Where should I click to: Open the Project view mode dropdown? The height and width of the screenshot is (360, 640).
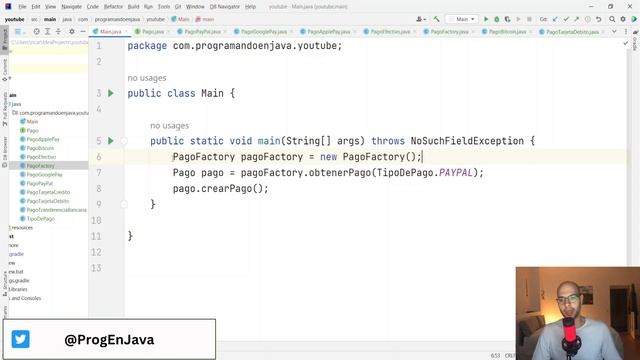[x=19, y=31]
